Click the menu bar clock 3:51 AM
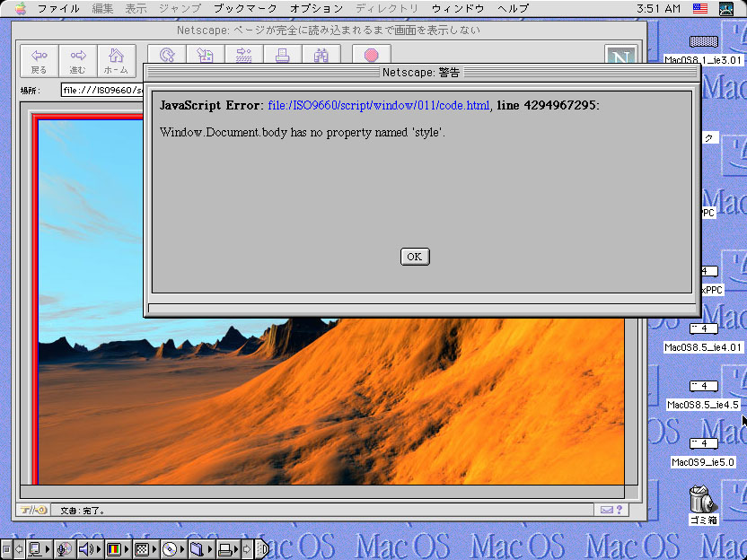The image size is (747, 560). 658,8
